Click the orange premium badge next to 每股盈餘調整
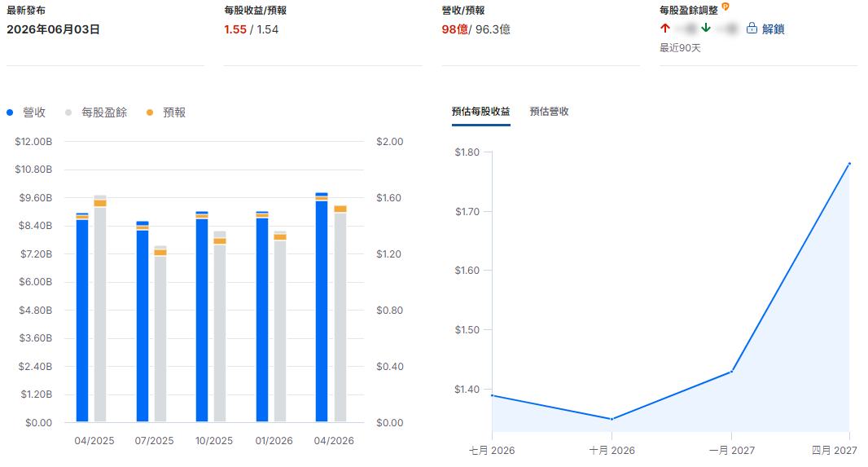 (726, 7)
